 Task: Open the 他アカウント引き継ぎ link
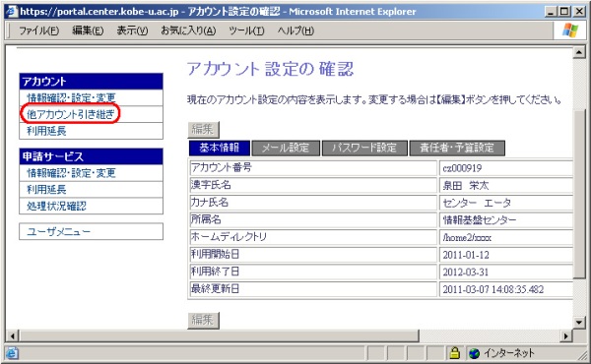point(71,114)
